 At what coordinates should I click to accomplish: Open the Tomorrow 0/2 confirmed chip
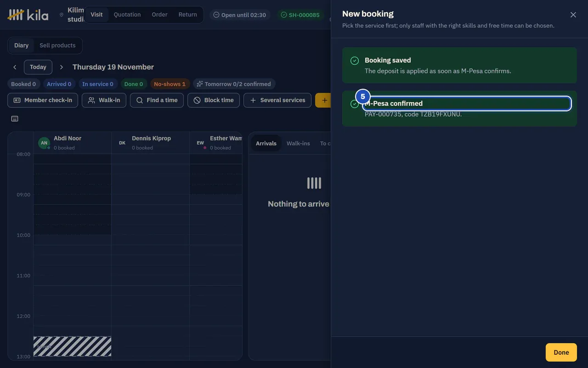pos(234,84)
